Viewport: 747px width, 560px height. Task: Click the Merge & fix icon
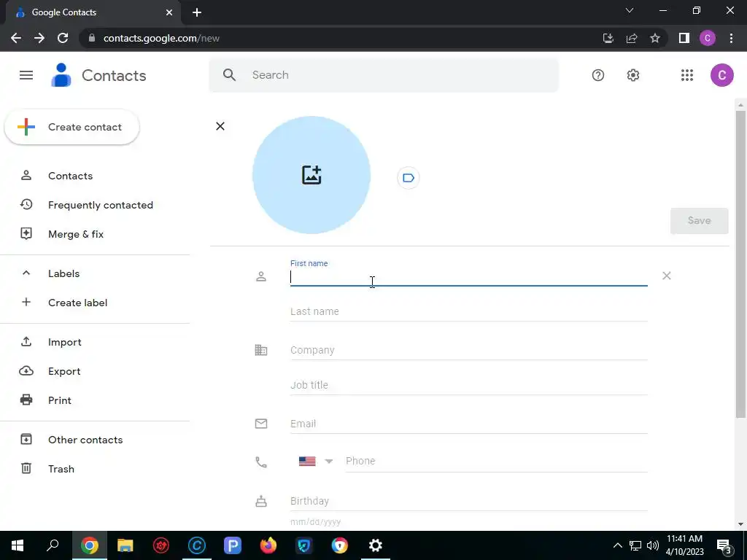click(26, 234)
